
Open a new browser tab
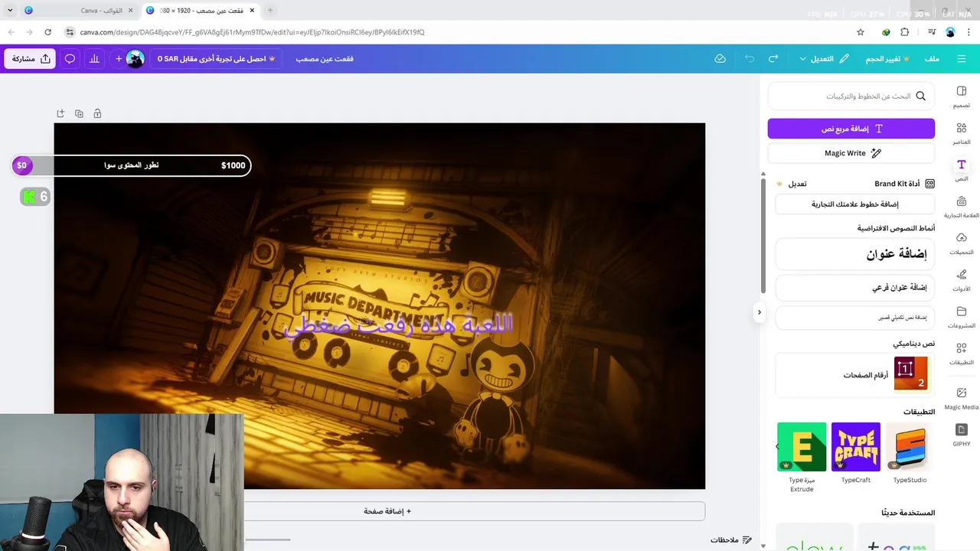coord(270,11)
